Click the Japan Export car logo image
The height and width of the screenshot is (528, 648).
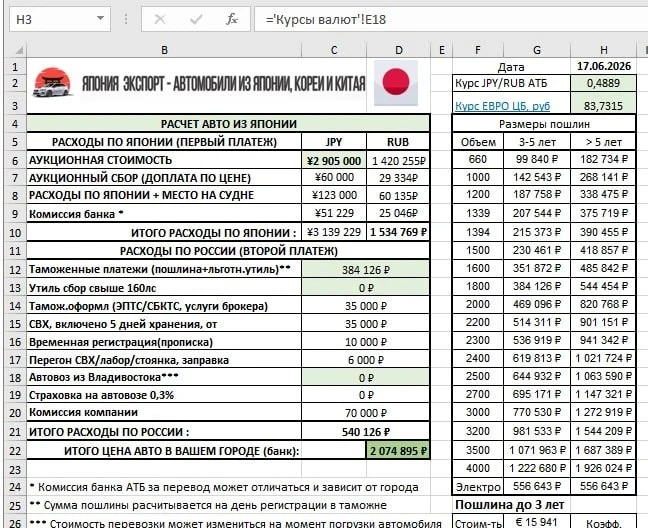[x=52, y=83]
